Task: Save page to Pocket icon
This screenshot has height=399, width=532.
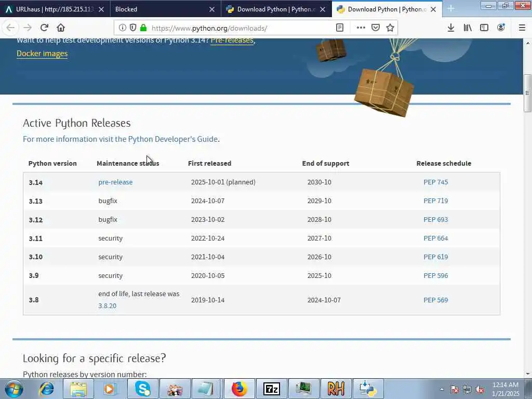Action: pos(376,28)
